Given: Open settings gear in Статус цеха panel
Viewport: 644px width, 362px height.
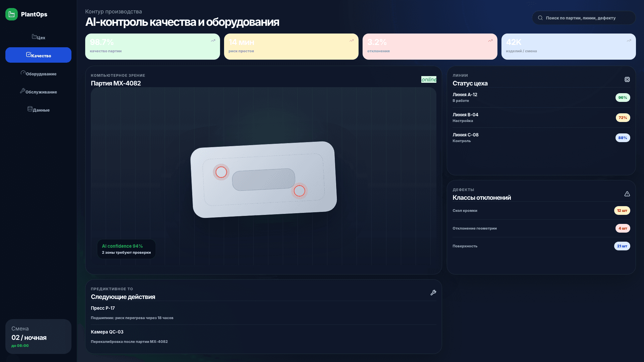Looking at the screenshot, I should point(627,79).
